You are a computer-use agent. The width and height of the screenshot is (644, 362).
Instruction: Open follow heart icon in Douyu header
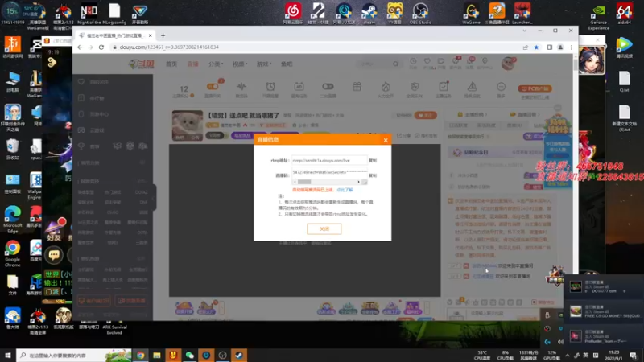pos(427,63)
